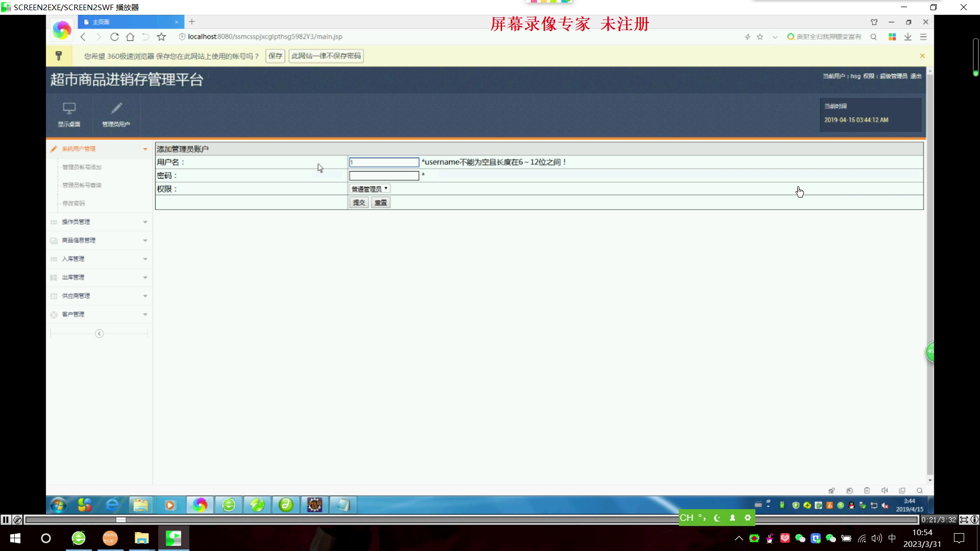Select the 主页面 browser tab
Viewport: 980px width, 551px height.
click(131, 22)
